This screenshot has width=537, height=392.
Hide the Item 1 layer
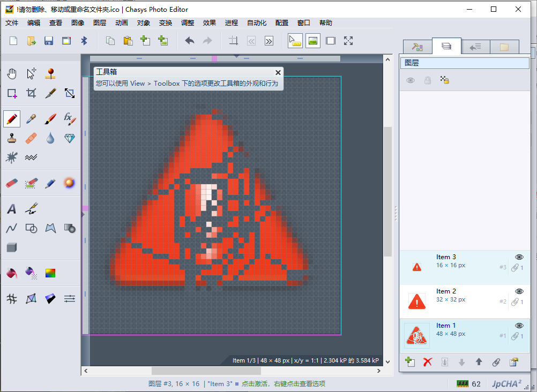click(x=518, y=325)
